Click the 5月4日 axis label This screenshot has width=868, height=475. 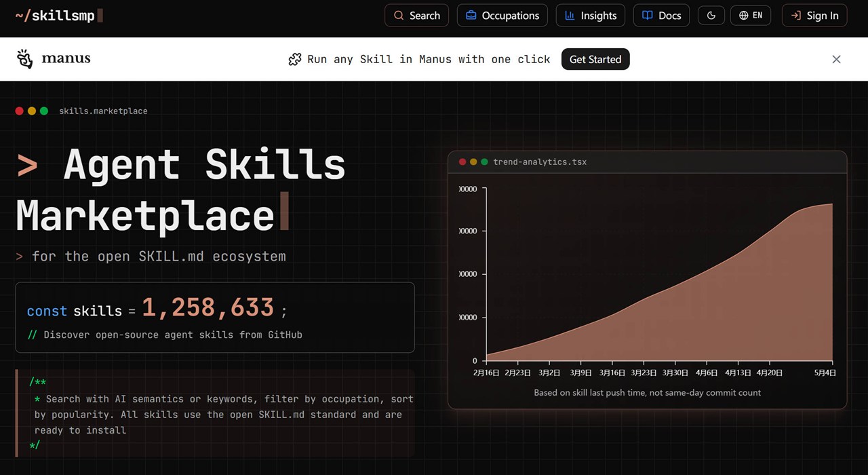(825, 373)
